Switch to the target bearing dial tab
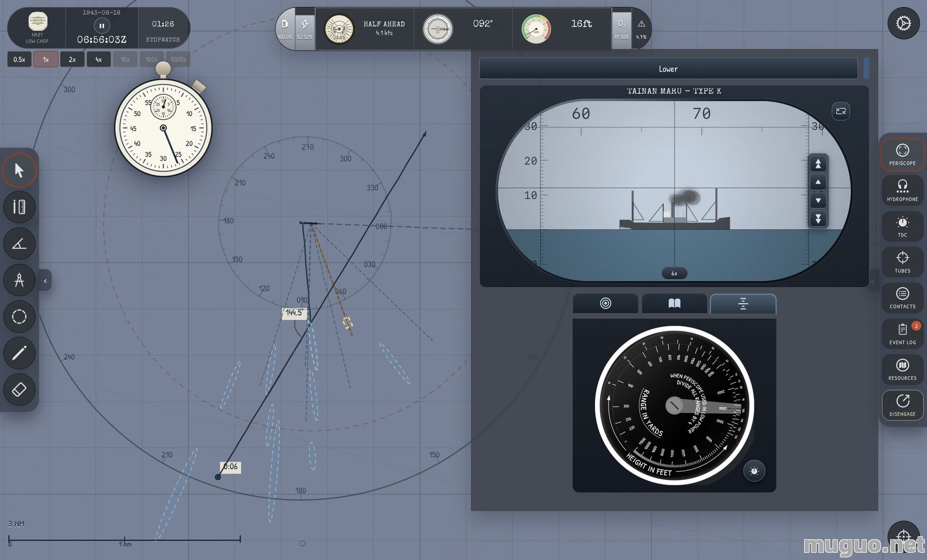 click(606, 303)
